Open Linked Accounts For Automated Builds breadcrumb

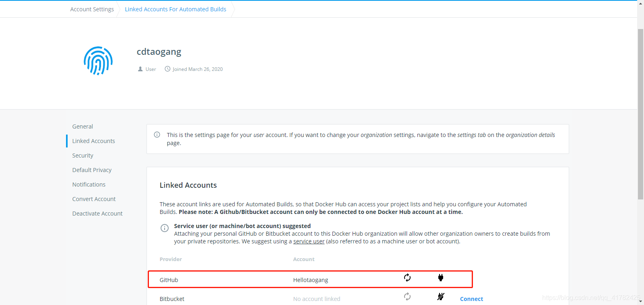pos(175,9)
